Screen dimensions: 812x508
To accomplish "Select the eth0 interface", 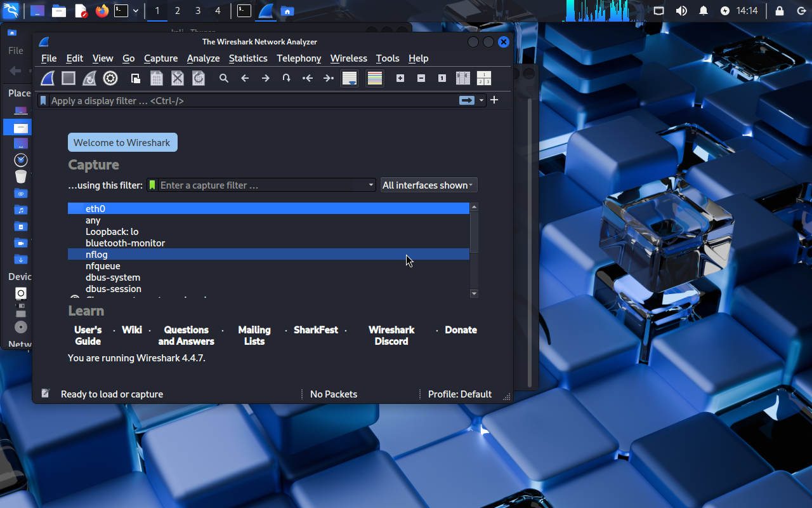I will click(268, 208).
